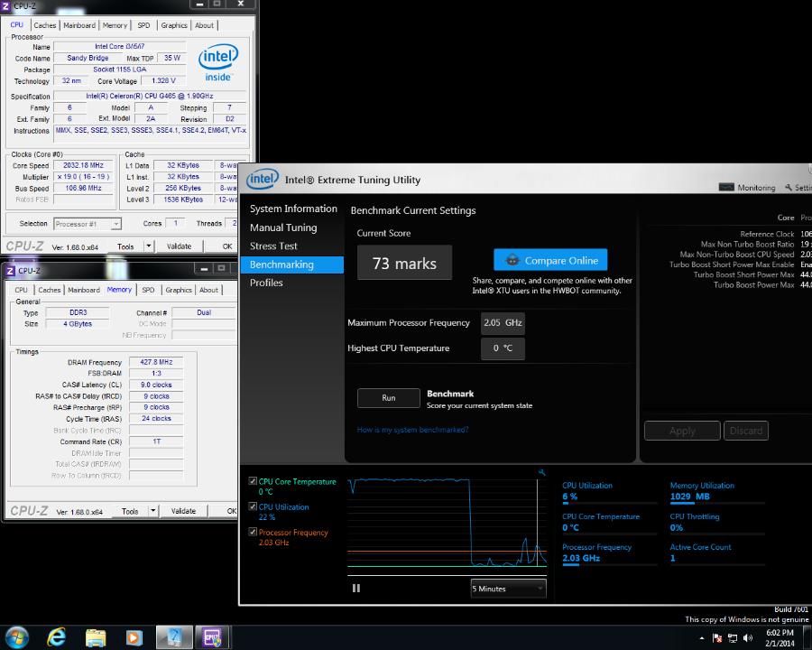
Task: Click the 73 marks score box
Action: (404, 264)
